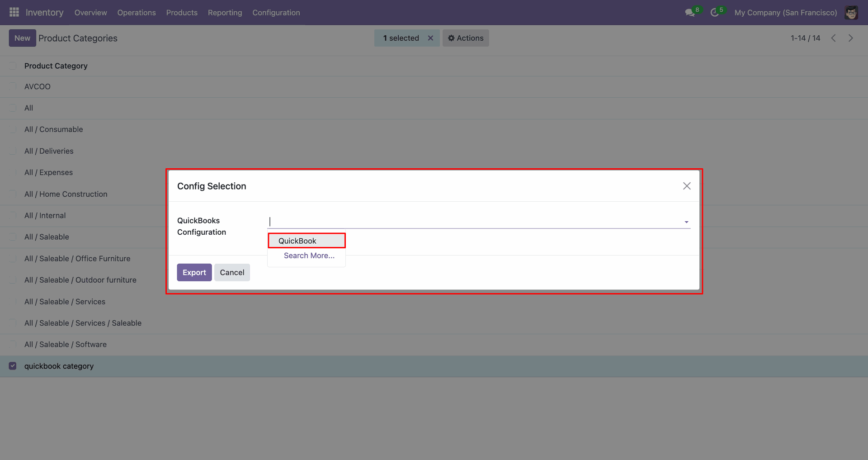Screen dimensions: 868x460
Task: Open the quickbook category row
Action: (434, 366)
